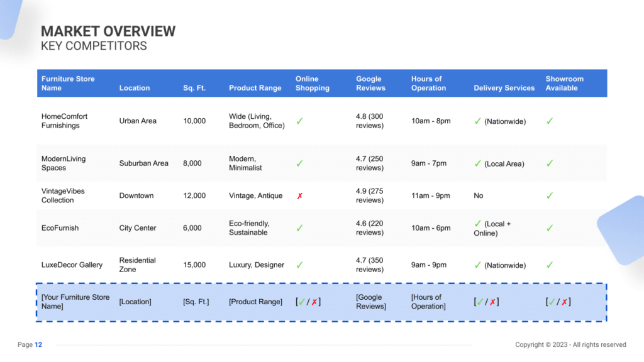Click the '[Location]' placeholder cell

135,302
